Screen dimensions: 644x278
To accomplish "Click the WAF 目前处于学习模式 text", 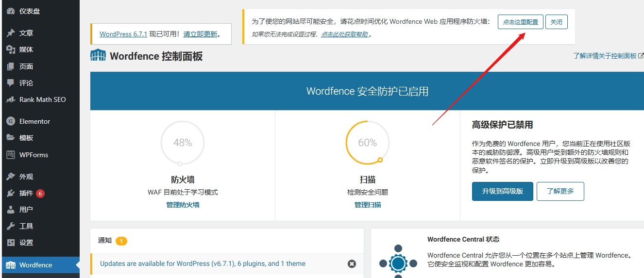I will click(183, 192).
